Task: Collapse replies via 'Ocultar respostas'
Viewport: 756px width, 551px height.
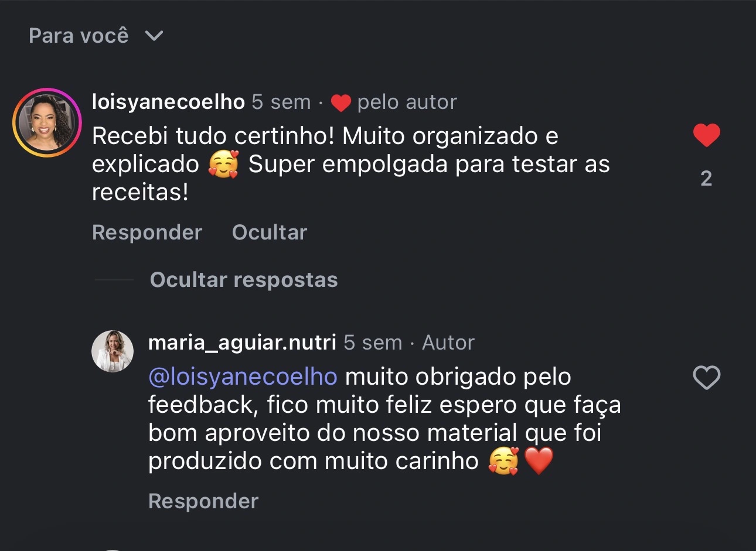Action: (x=243, y=280)
